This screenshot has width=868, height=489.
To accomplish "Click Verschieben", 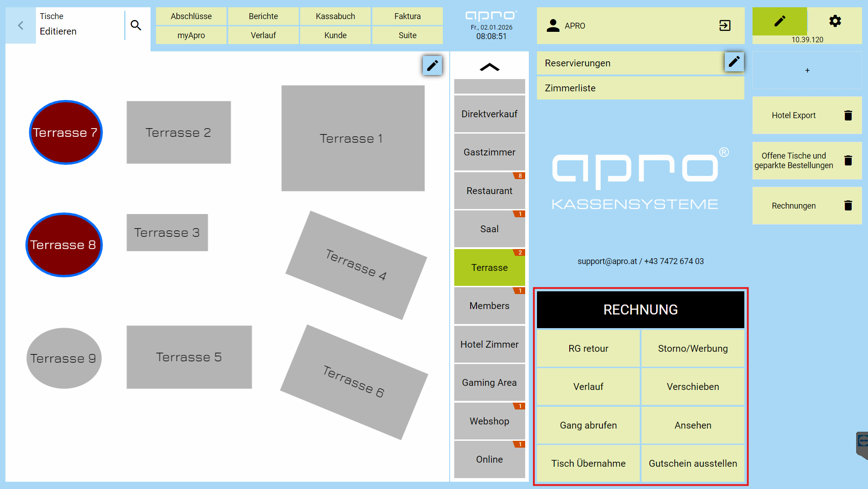I will (693, 387).
